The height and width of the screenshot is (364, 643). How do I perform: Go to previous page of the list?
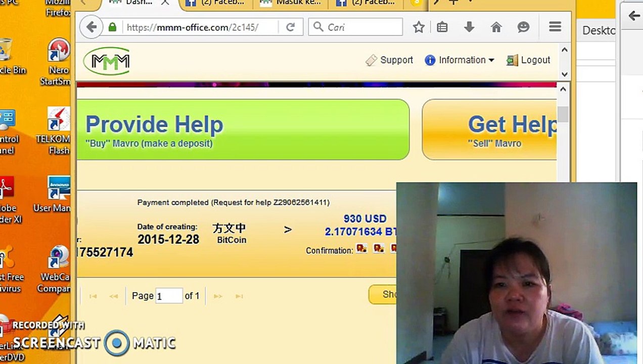tap(114, 296)
